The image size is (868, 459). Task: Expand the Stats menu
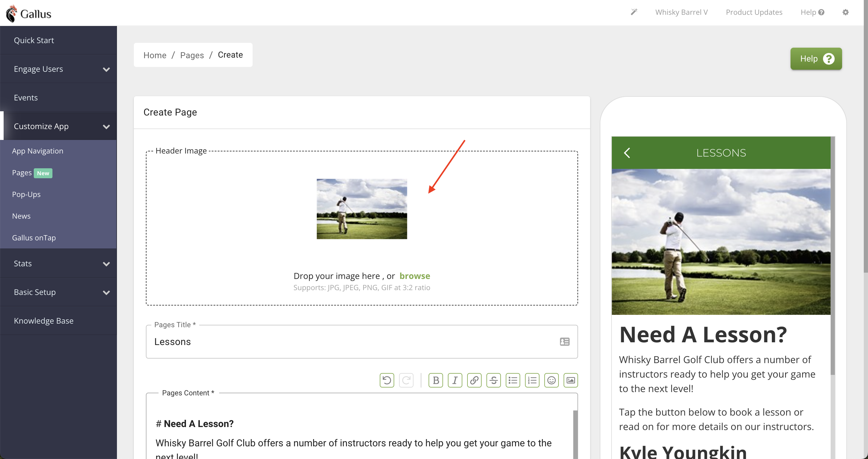pyautogui.click(x=59, y=263)
